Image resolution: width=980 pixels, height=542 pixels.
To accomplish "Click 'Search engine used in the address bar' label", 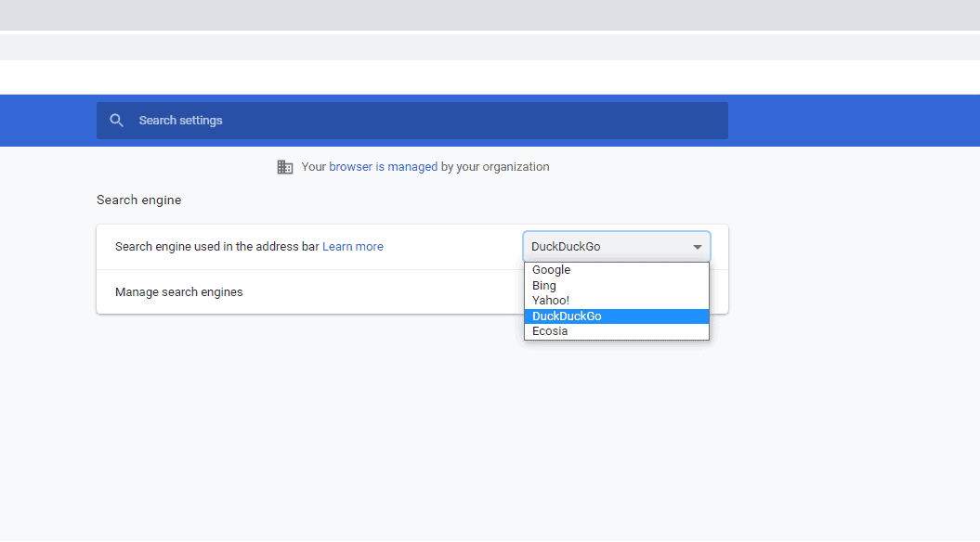I will (x=216, y=247).
